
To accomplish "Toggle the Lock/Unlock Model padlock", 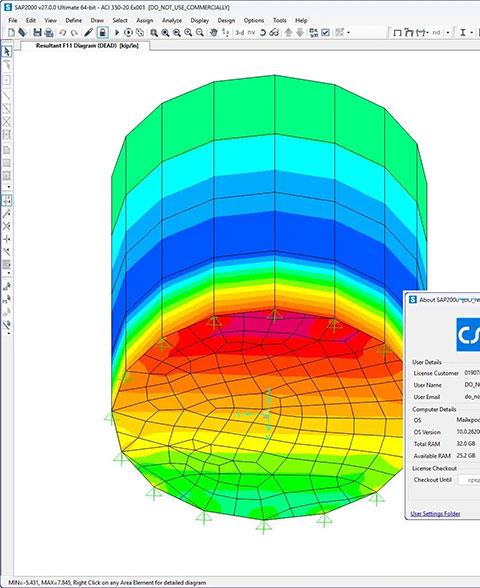I will pyautogui.click(x=103, y=33).
